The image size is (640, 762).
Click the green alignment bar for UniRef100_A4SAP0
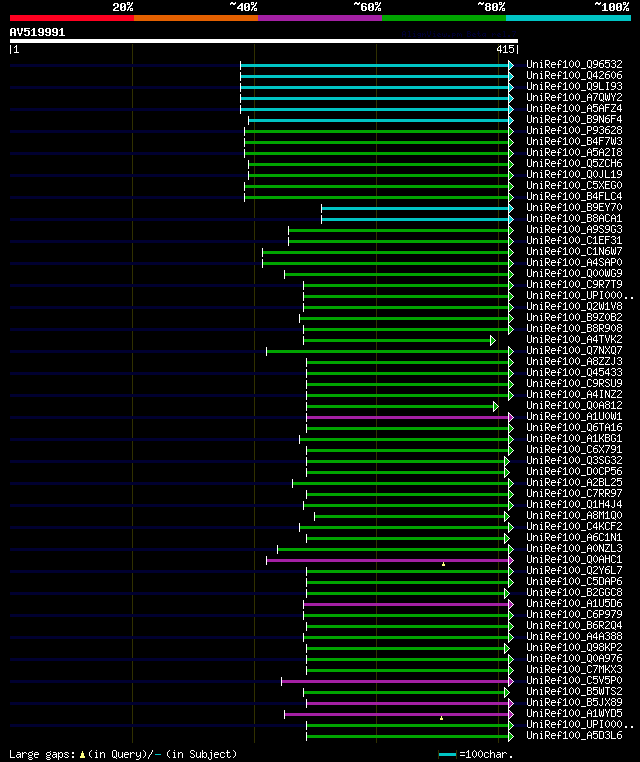pyautogui.click(x=385, y=263)
